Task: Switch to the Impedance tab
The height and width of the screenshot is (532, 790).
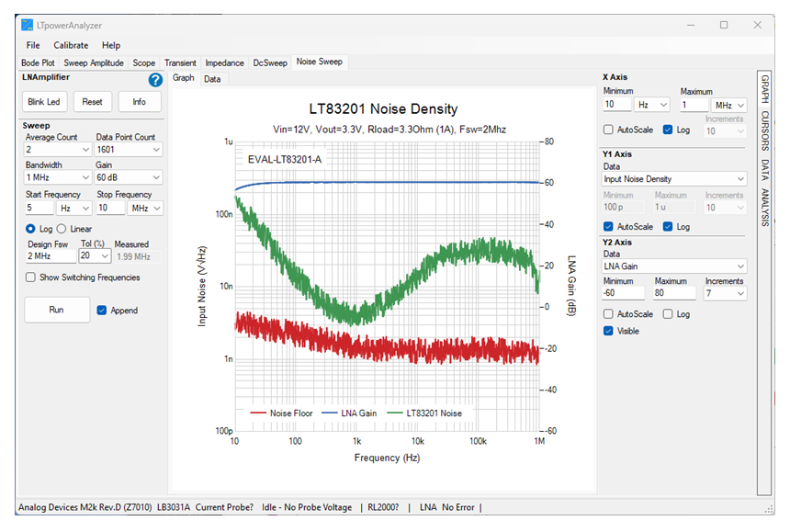Action: click(x=224, y=63)
